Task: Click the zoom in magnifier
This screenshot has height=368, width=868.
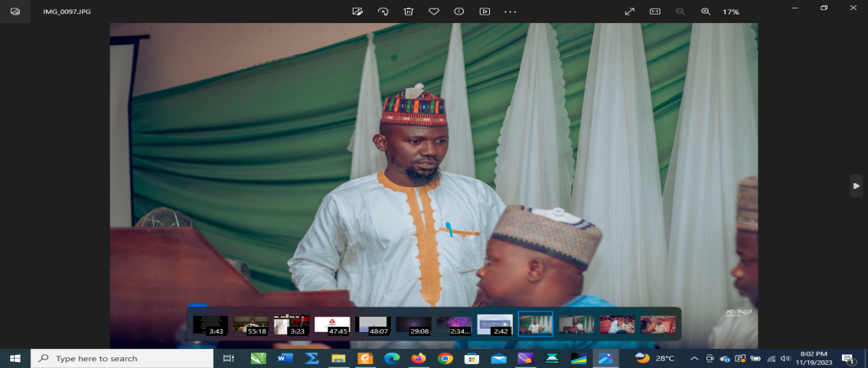Action: [x=705, y=11]
